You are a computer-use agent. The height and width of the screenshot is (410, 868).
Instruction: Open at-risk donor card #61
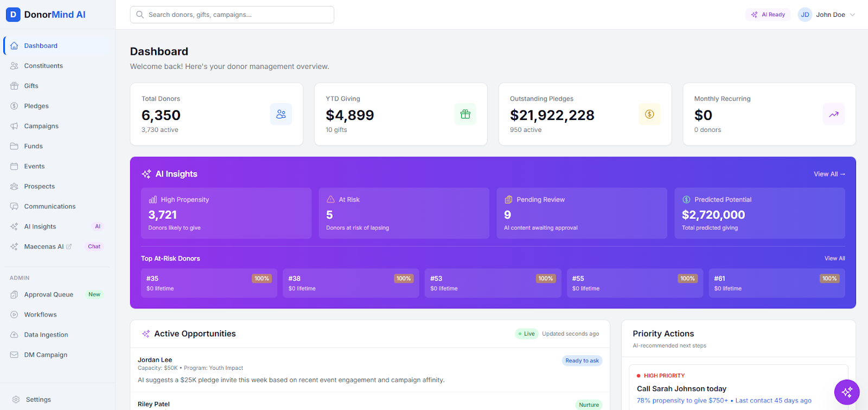click(777, 283)
